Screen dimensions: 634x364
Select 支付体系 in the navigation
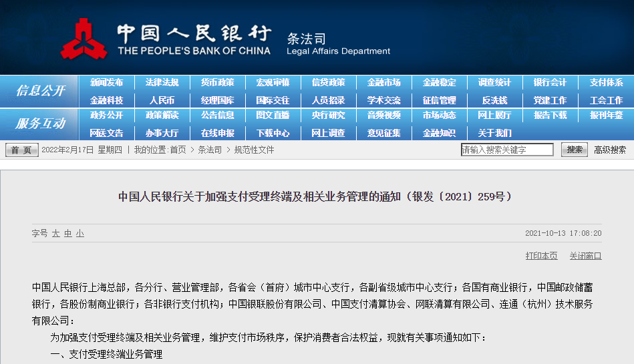(x=606, y=83)
